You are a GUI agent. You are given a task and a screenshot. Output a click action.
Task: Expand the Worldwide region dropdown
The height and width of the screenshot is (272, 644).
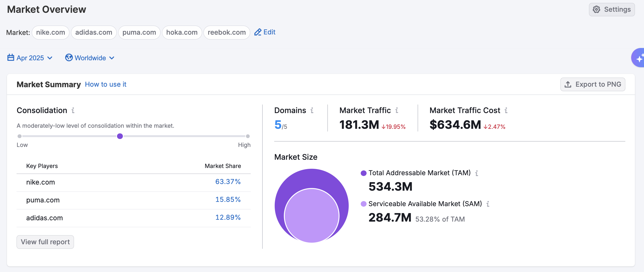[x=90, y=58]
